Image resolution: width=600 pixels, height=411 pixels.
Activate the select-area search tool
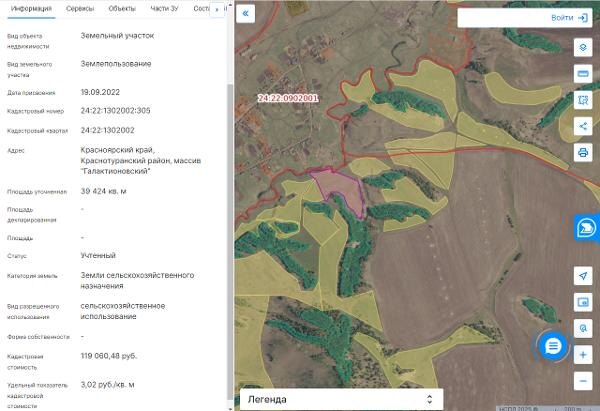(583, 100)
